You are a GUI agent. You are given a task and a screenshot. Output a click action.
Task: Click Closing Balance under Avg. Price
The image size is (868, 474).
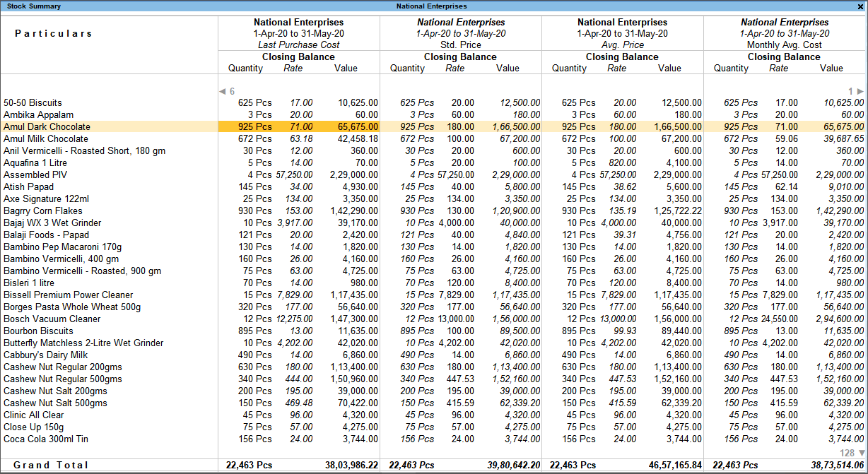(x=622, y=57)
